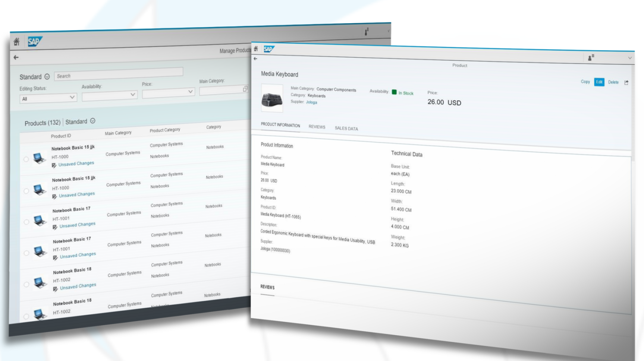Click the Edit button
The image size is (644, 361).
click(x=599, y=82)
